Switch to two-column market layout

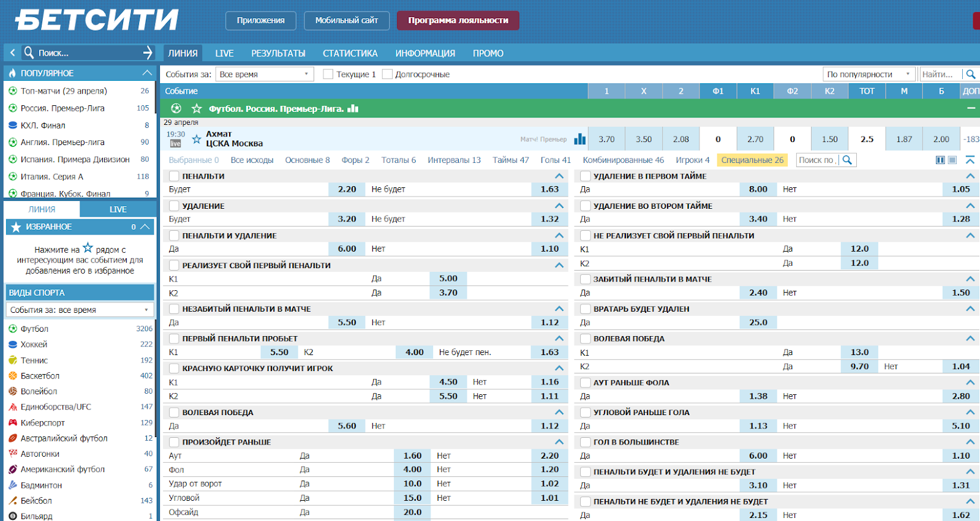(x=940, y=160)
